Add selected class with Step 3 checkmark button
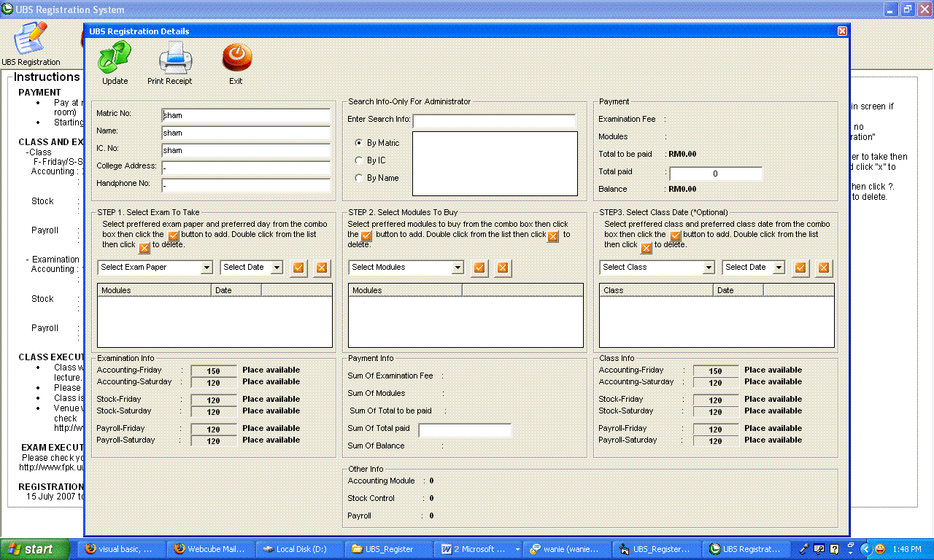 click(800, 268)
